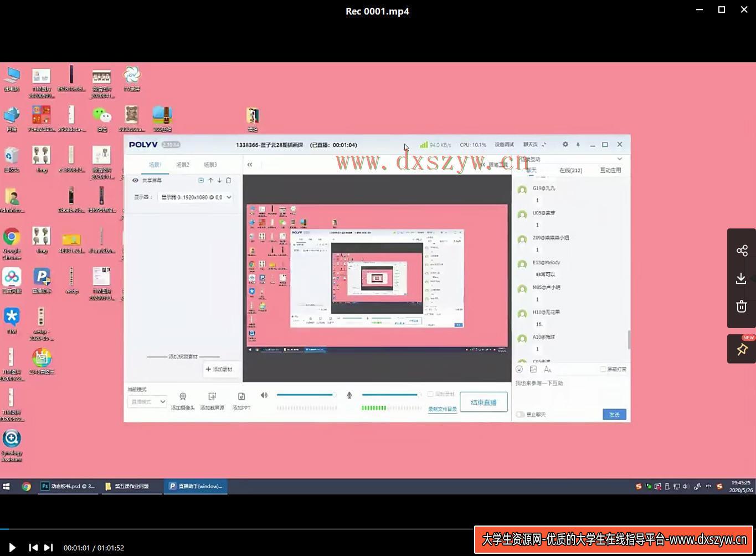Collapse the 共享屏幕 source item

[x=201, y=180]
